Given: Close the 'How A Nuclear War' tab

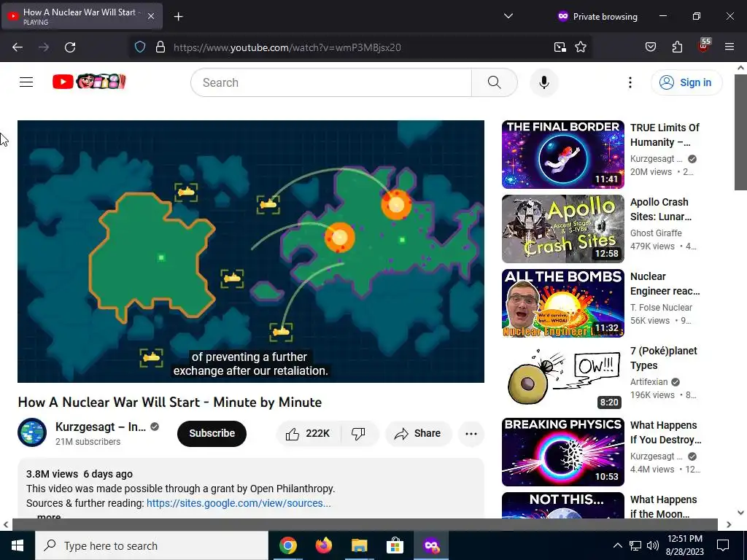Looking at the screenshot, I should tap(151, 16).
